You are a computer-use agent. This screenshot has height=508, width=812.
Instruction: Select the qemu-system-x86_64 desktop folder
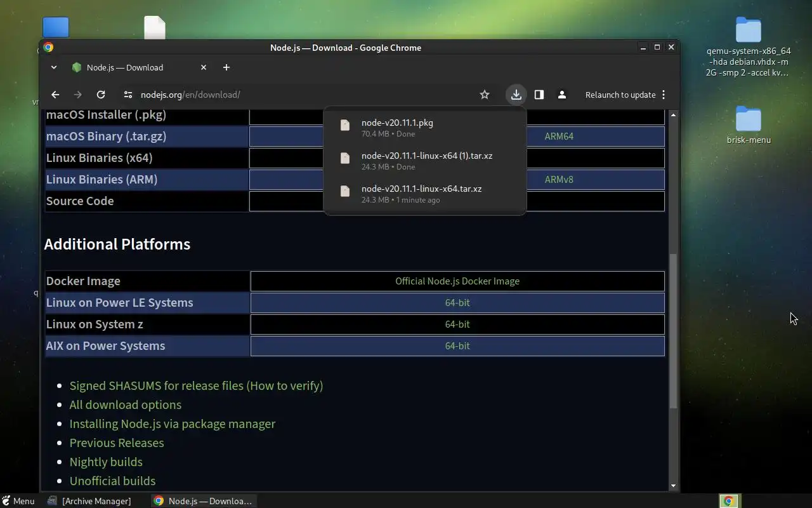point(749,47)
